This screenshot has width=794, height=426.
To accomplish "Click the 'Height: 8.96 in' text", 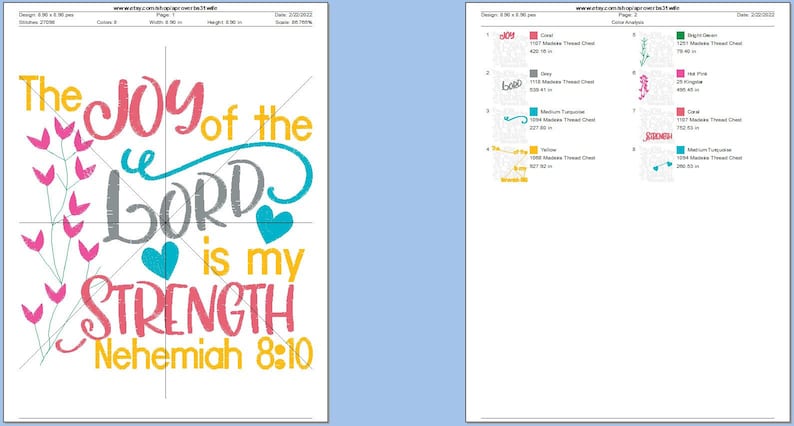I will [x=224, y=22].
